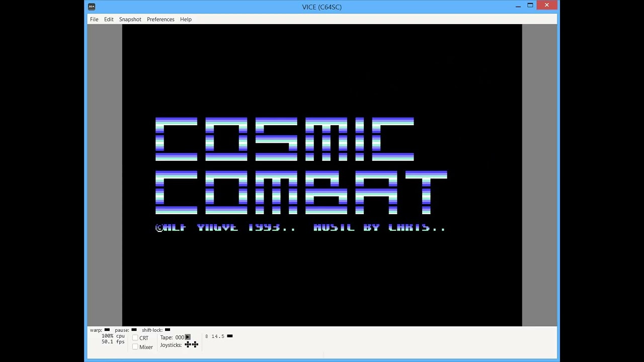Click the Cosmic Combat title in emulator screen
Viewport: 644px width, 362px height.
[301, 166]
